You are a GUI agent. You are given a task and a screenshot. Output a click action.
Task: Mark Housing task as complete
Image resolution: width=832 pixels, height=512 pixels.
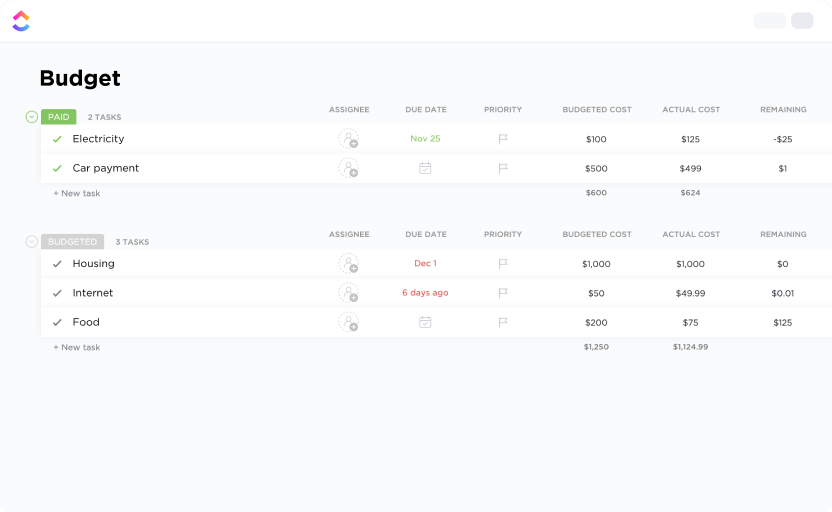(57, 264)
